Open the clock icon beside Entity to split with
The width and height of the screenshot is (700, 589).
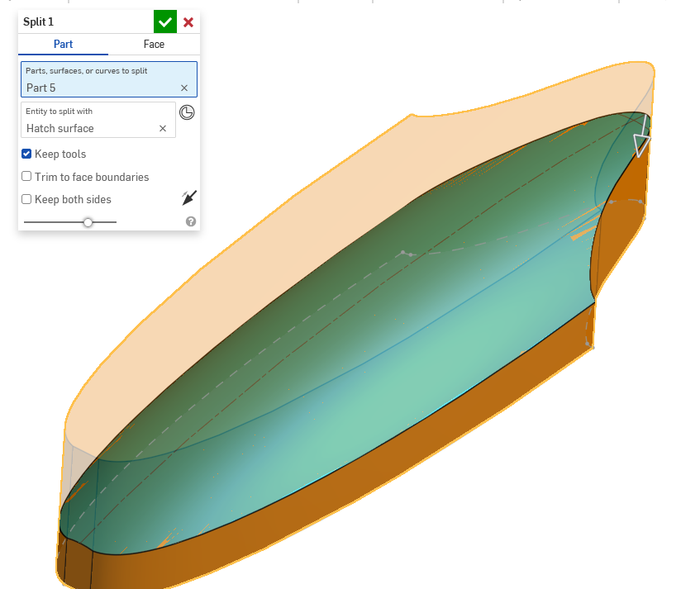pyautogui.click(x=187, y=112)
